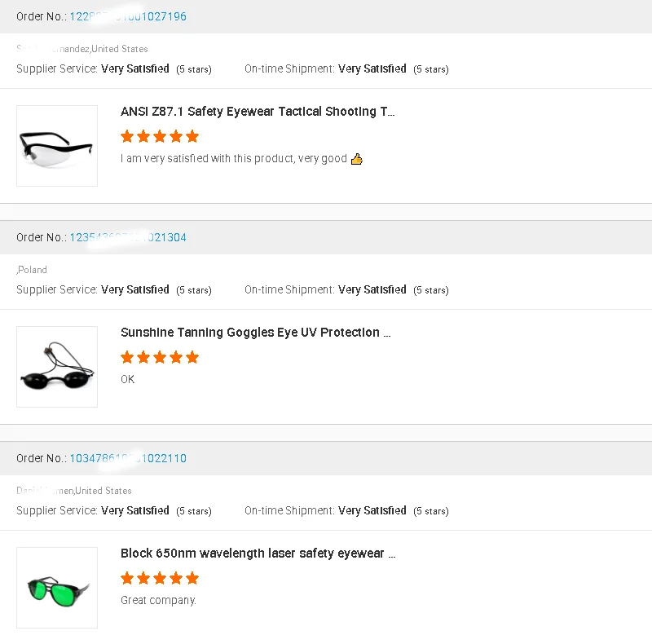652x644 pixels.
Task: Click the "Great company." review comment
Action: (159, 600)
